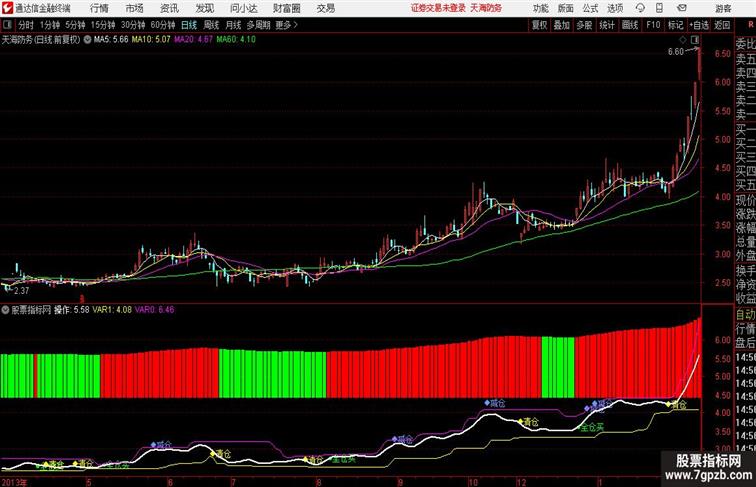The height and width of the screenshot is (487, 756).
Task: Click the 游客 guest account label
Action: pyautogui.click(x=723, y=8)
